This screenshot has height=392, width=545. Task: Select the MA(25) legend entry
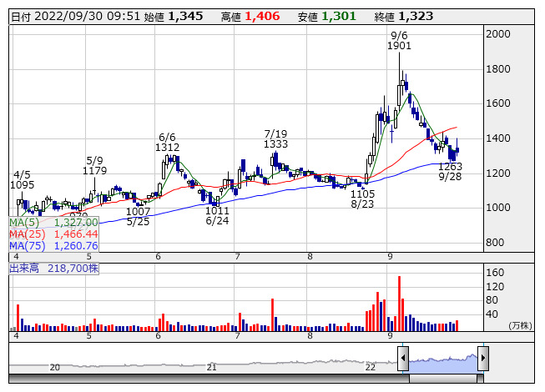54,234
